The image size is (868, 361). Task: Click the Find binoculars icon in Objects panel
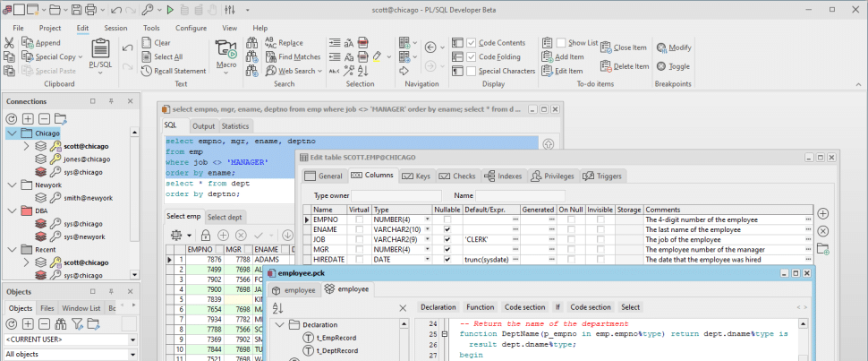(x=61, y=324)
